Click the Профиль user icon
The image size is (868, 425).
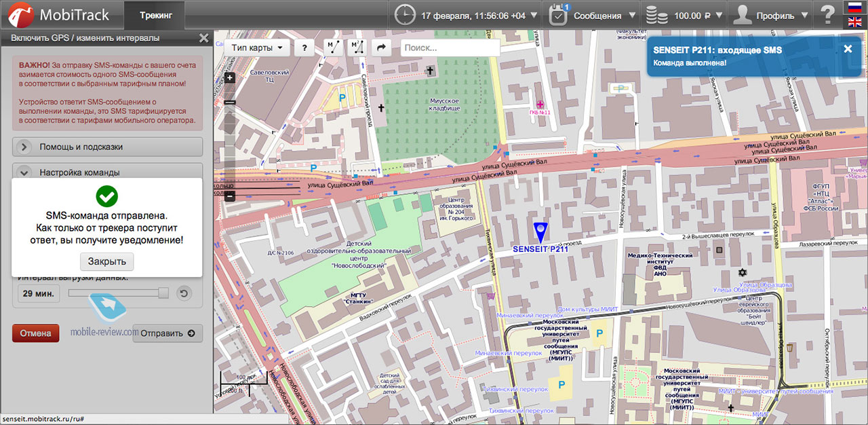click(x=743, y=15)
